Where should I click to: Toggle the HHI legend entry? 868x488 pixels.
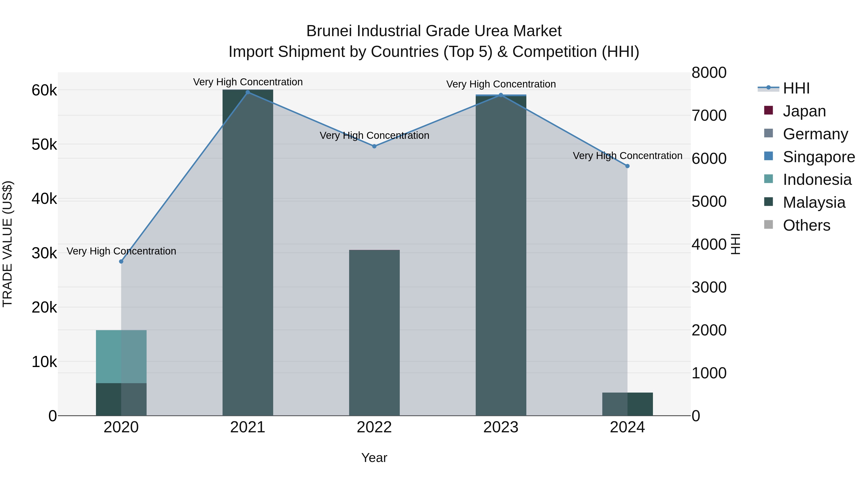[x=784, y=88]
